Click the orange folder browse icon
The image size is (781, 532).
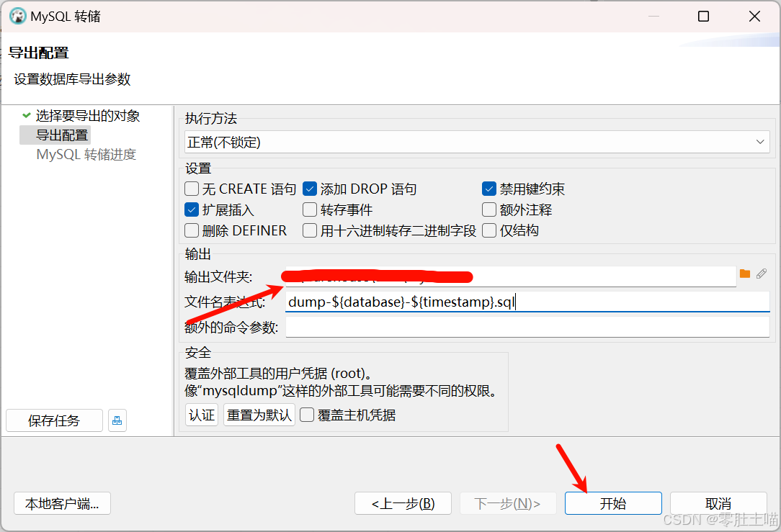(745, 274)
